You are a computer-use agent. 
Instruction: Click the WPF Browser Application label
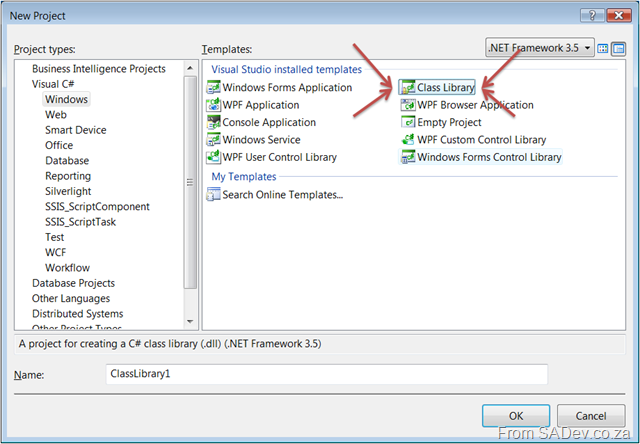tap(475, 105)
